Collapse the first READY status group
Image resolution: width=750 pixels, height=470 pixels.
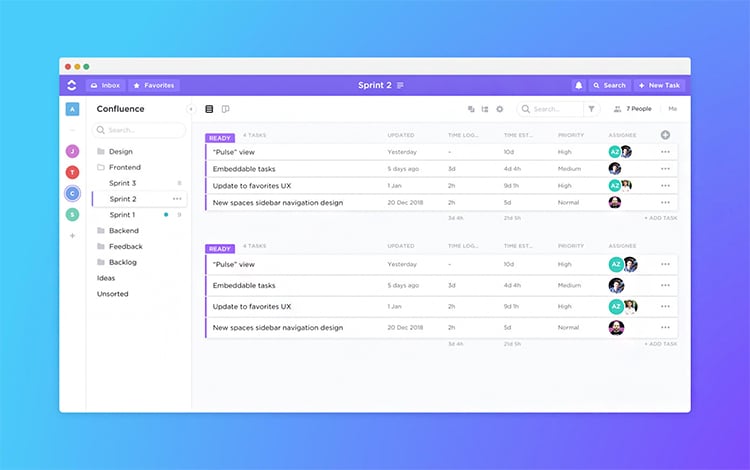pos(220,138)
